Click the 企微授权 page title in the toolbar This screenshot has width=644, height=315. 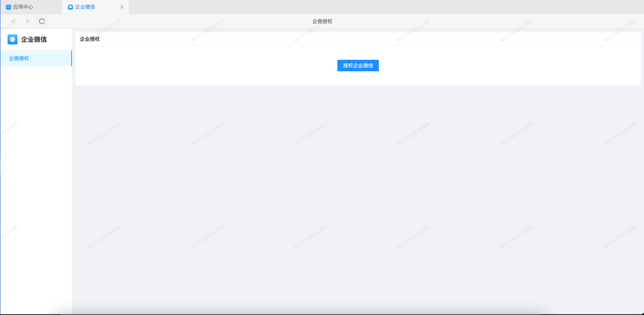click(322, 21)
